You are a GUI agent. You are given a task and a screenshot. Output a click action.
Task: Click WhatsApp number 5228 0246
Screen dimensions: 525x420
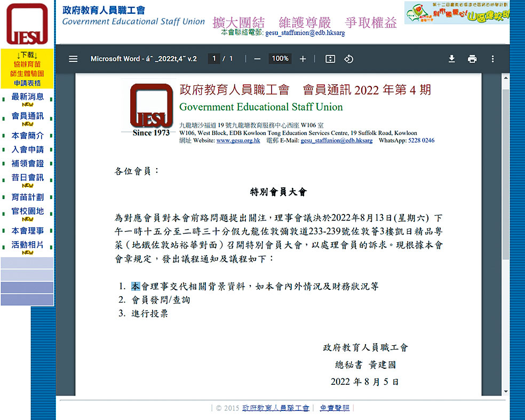click(x=421, y=140)
